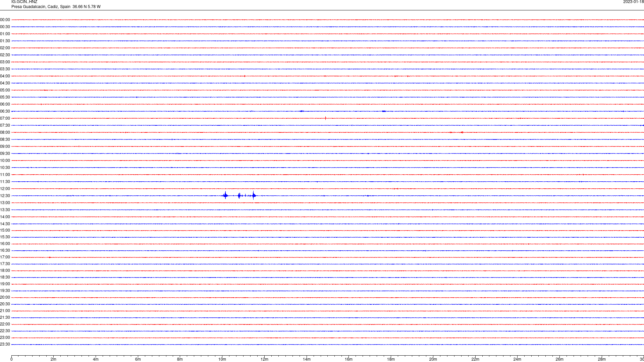Viewport: 644px width, 362px height.
Task: Click the 00:00 time row label
Action: tap(5, 20)
